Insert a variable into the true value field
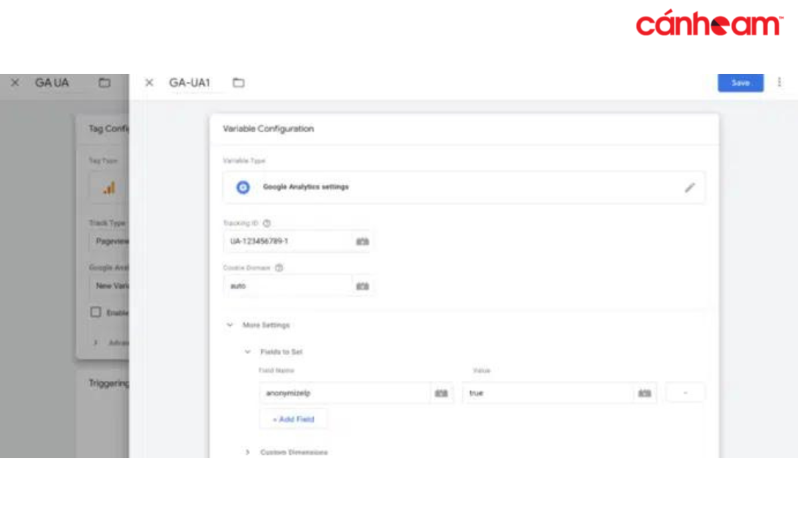 coord(644,393)
